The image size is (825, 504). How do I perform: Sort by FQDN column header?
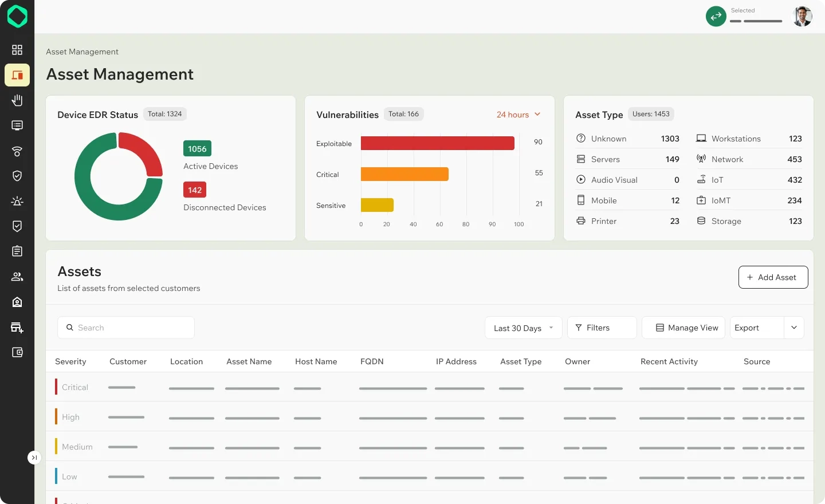pyautogui.click(x=372, y=361)
